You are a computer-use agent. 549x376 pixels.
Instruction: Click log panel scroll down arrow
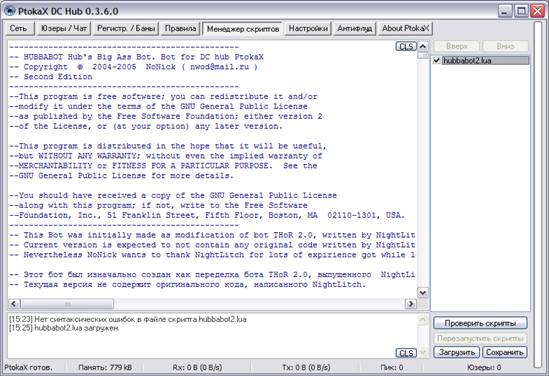pos(423,353)
